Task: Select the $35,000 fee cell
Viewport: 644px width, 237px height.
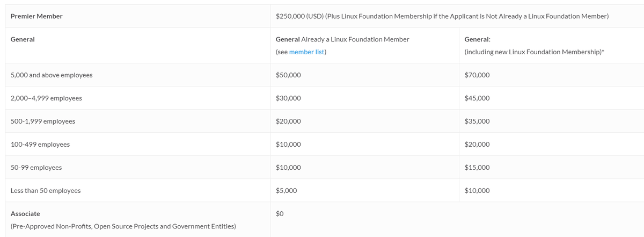Action: pyautogui.click(x=477, y=121)
